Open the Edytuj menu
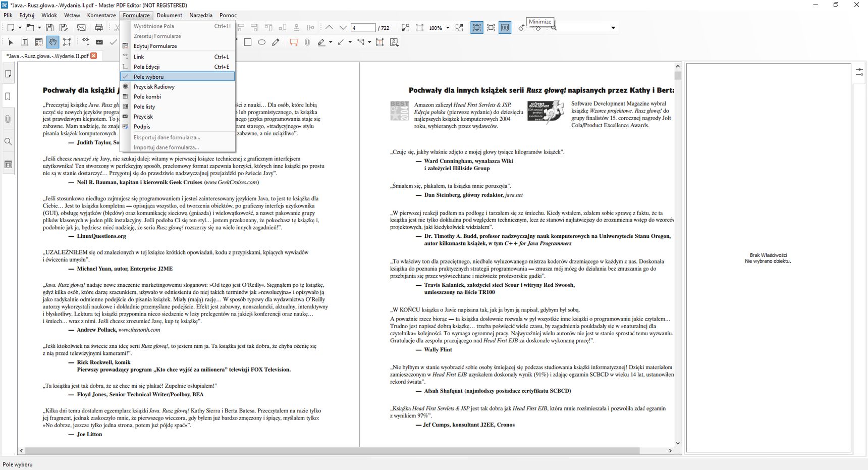This screenshot has height=470, width=868. tap(27, 15)
